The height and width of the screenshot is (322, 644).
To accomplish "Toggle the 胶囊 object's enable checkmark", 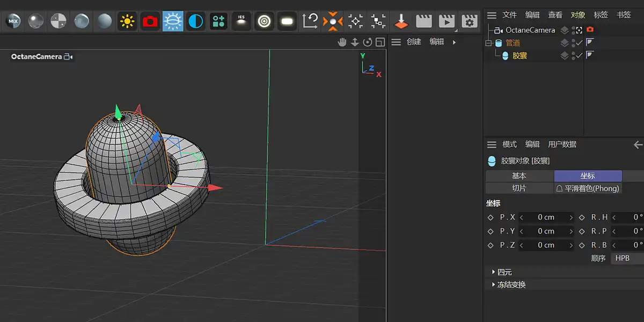I will coord(579,55).
